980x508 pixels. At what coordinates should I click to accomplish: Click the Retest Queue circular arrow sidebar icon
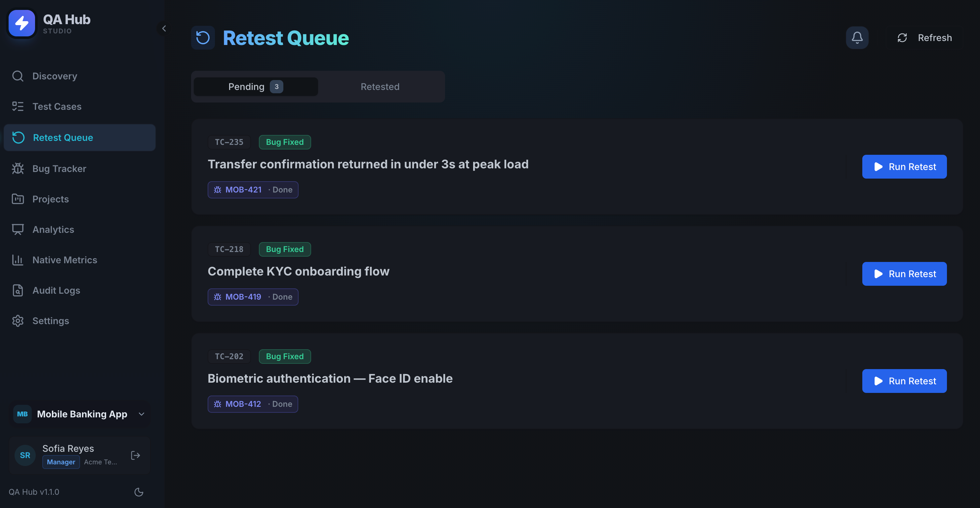[x=18, y=137]
